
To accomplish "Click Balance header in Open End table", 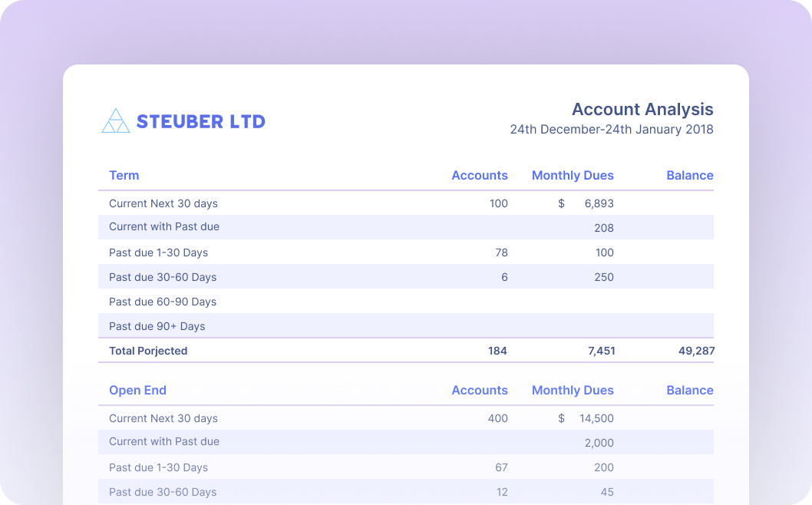I will (x=689, y=390).
